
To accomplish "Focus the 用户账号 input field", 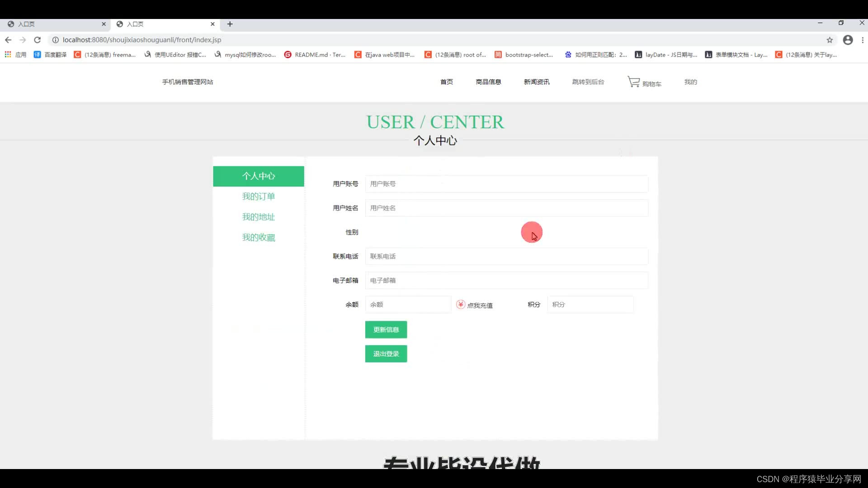I will (506, 184).
